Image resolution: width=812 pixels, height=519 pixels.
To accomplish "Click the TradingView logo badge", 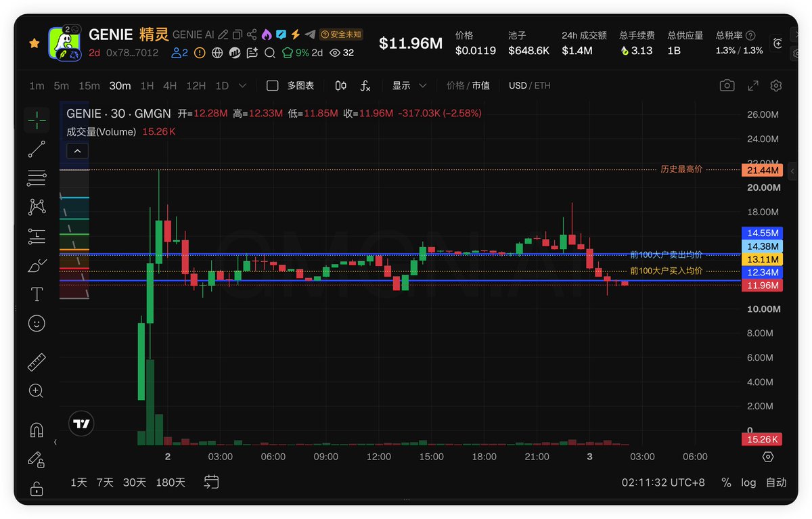I will pyautogui.click(x=81, y=424).
